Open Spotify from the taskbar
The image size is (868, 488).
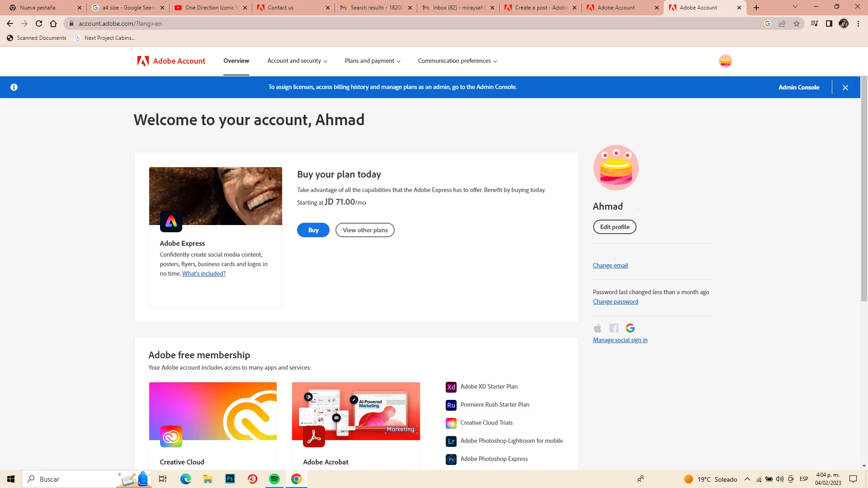click(x=274, y=479)
